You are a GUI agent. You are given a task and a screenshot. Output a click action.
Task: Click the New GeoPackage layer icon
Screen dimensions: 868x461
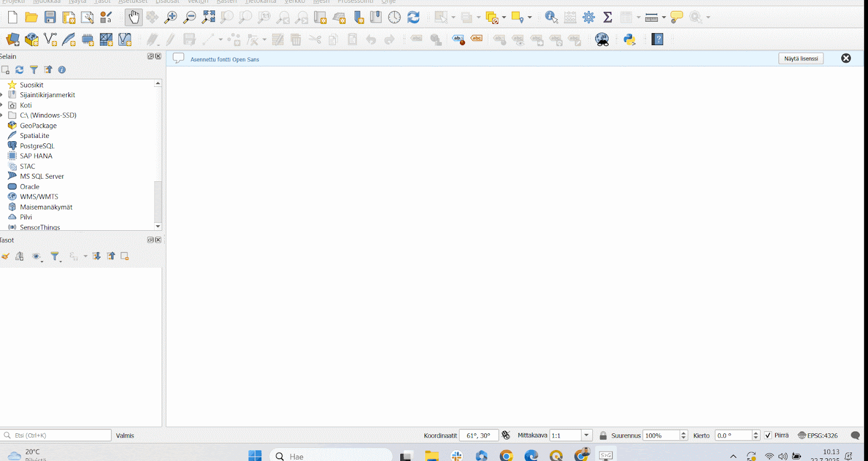point(31,40)
